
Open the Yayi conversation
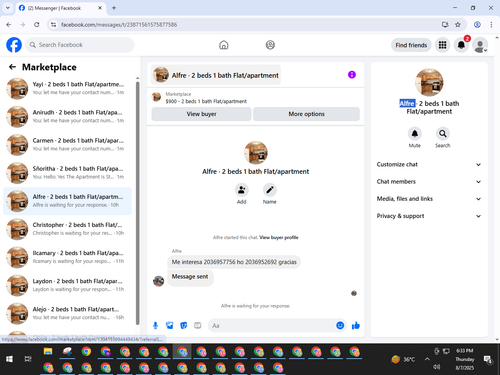[x=68, y=89]
